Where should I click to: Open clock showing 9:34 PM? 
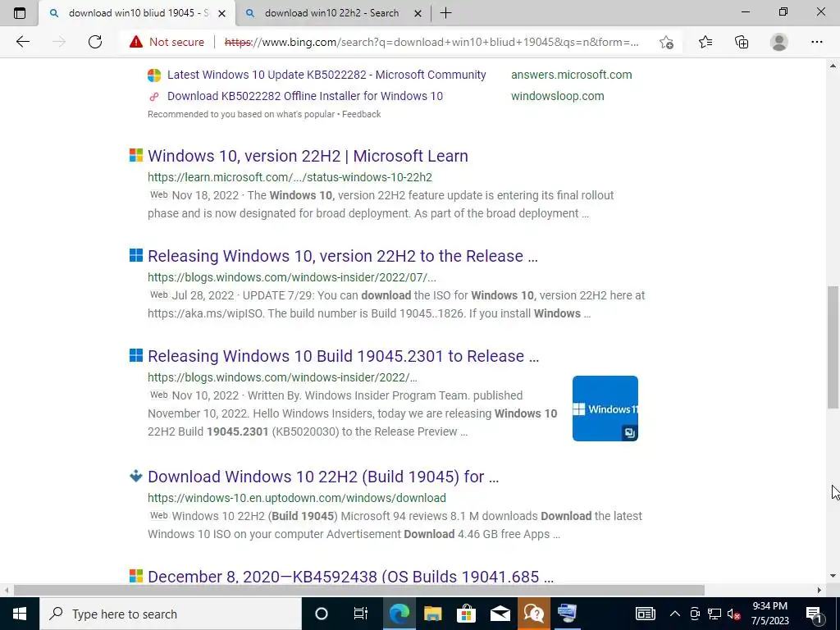coord(769,614)
